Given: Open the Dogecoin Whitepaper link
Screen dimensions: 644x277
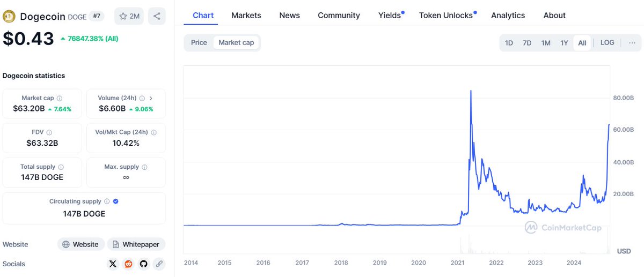Looking at the screenshot, I should point(136,244).
